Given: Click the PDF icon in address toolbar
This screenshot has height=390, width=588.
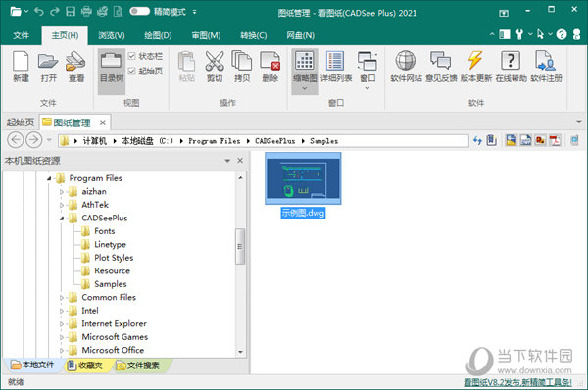Looking at the screenshot, I should tap(555, 141).
